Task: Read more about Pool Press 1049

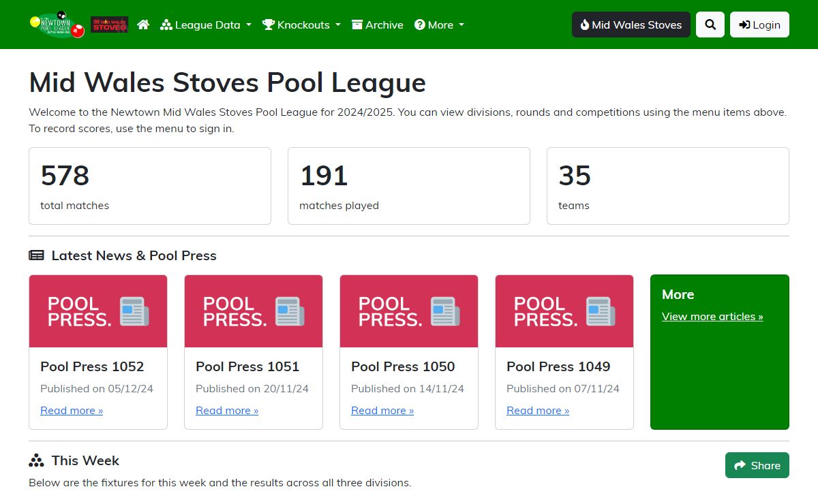Action: pos(538,410)
